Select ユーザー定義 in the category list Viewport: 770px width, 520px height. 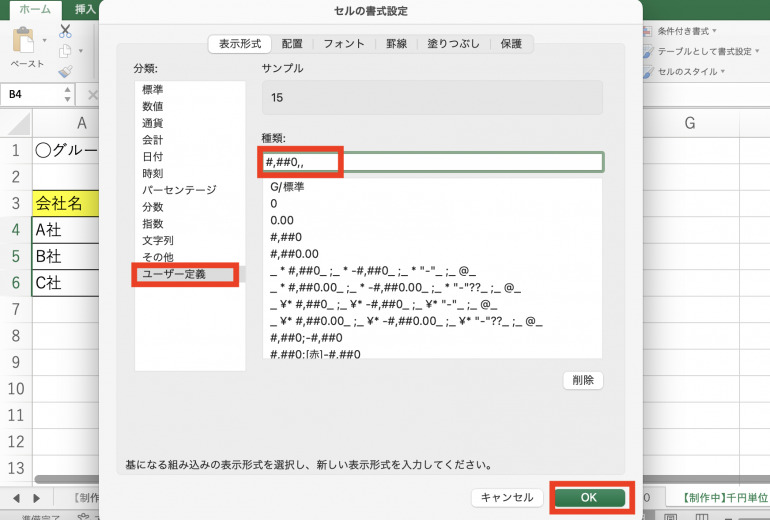(x=184, y=273)
